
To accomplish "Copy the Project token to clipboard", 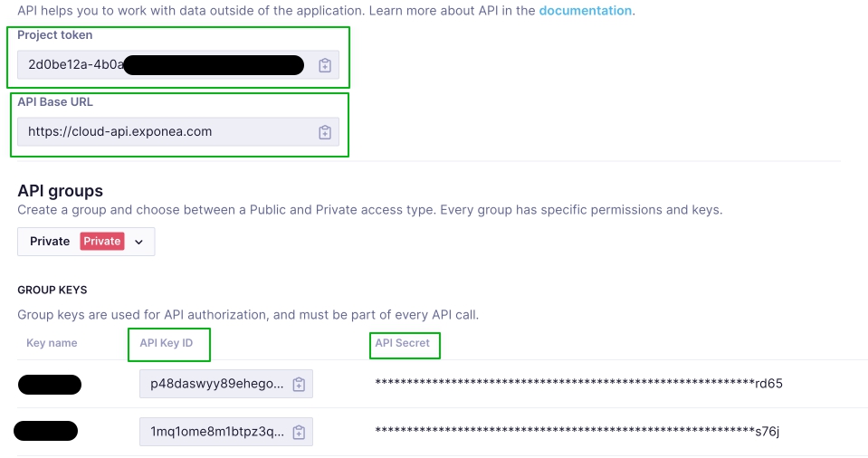I will (x=325, y=65).
